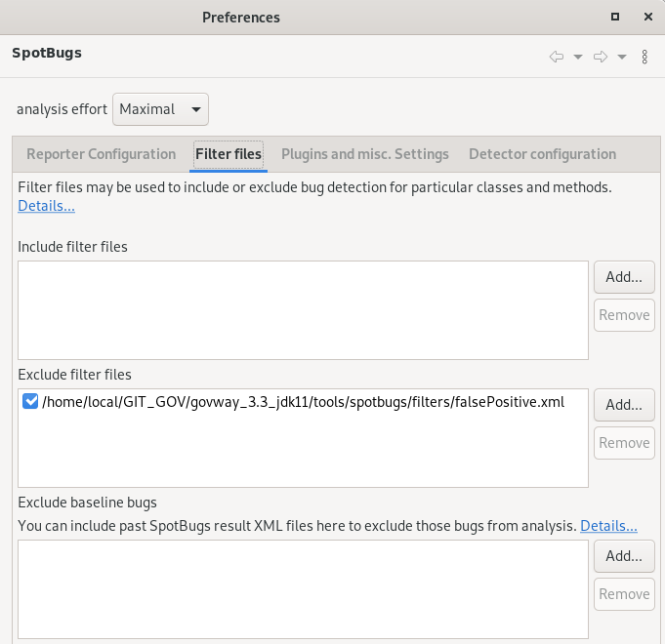Screen dimensions: 665x644
Task: Uncheck the falsePositive.xml exclude filter checkbox
Action: [30, 401]
